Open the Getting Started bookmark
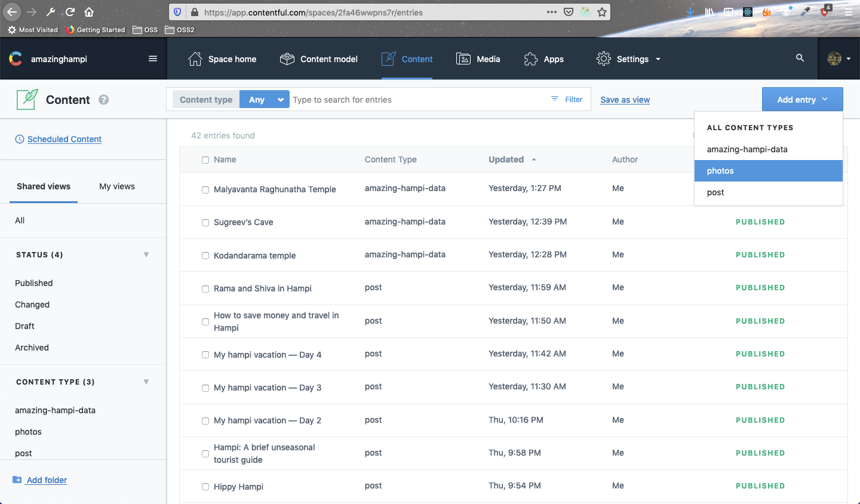The image size is (860, 504). 96,30
